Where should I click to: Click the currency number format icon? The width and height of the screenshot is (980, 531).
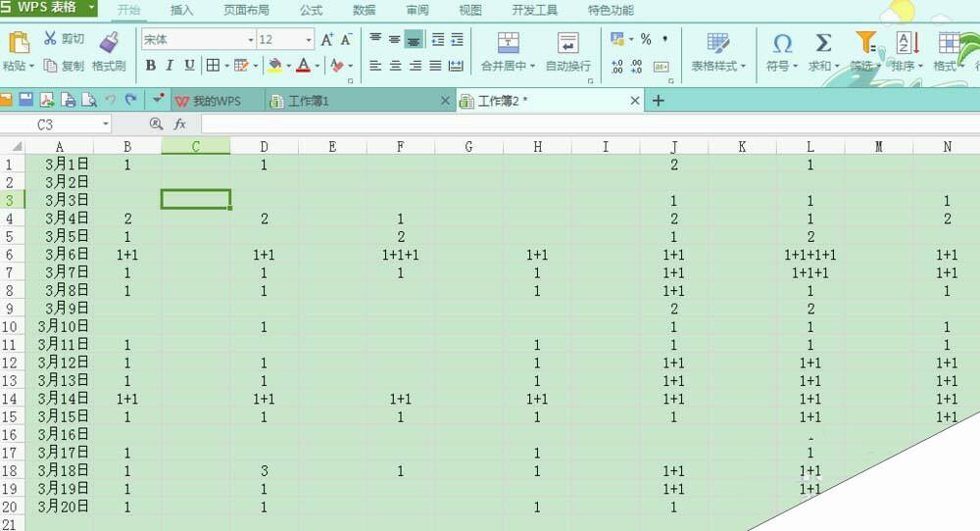(617, 39)
